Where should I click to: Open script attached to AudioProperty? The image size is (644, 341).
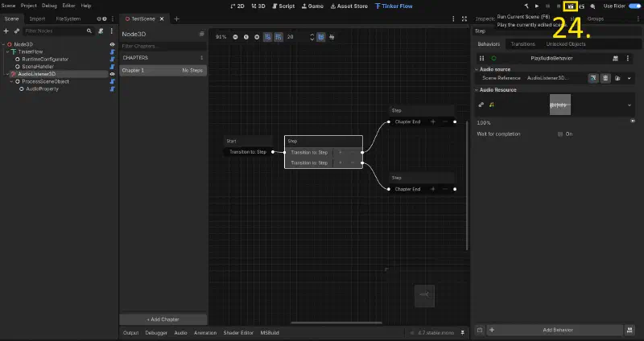[x=112, y=88]
